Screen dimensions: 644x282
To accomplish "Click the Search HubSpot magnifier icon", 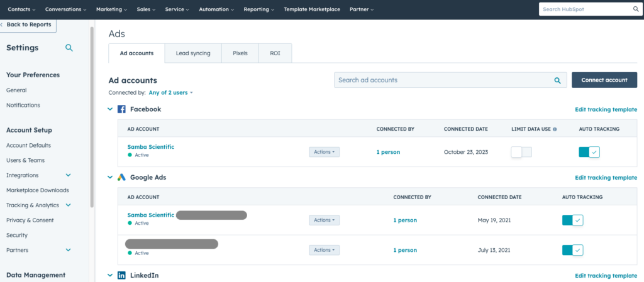I will (x=636, y=9).
